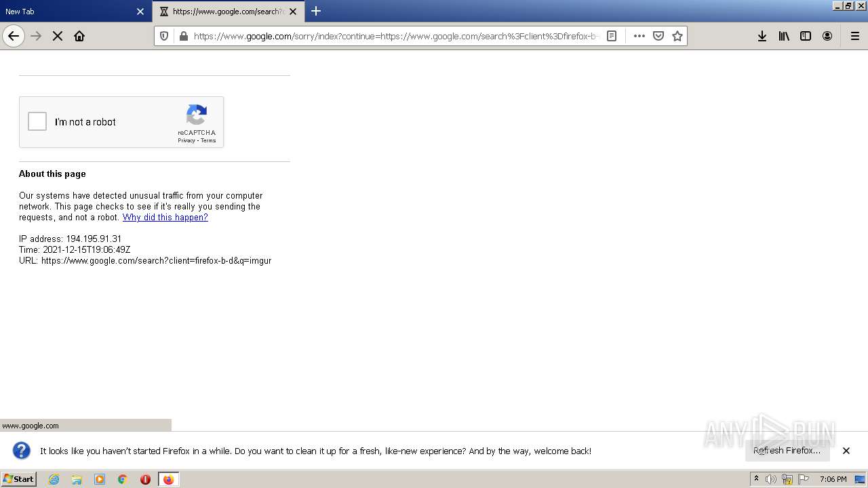Close the New Tab tab
The image size is (868, 488).
click(x=140, y=12)
